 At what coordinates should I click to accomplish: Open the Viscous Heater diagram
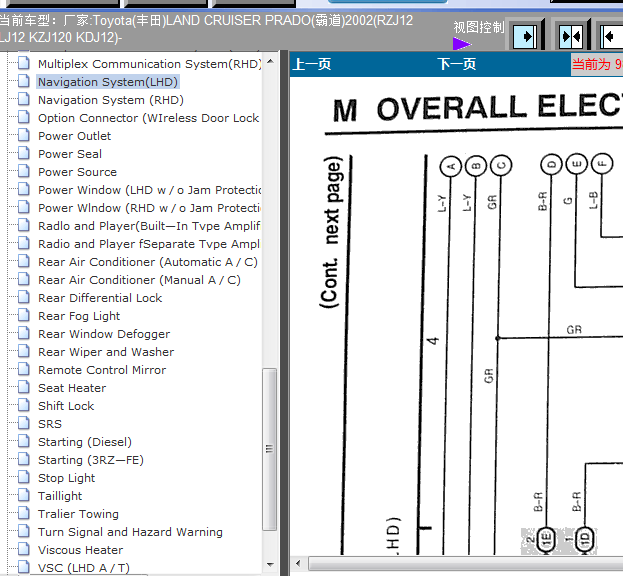click(x=80, y=550)
